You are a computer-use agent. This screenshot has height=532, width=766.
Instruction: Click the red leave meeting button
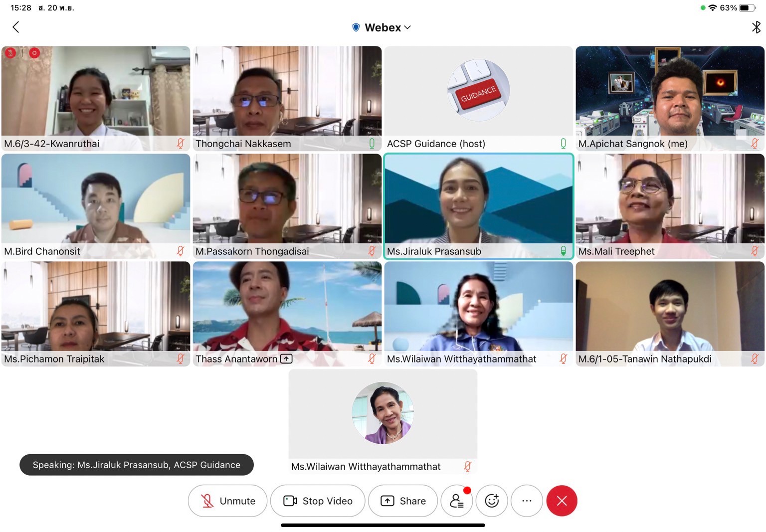point(562,501)
